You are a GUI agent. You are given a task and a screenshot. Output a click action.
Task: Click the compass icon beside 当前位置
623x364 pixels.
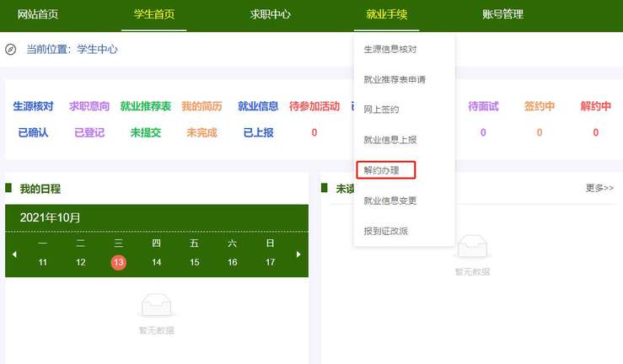coord(11,50)
